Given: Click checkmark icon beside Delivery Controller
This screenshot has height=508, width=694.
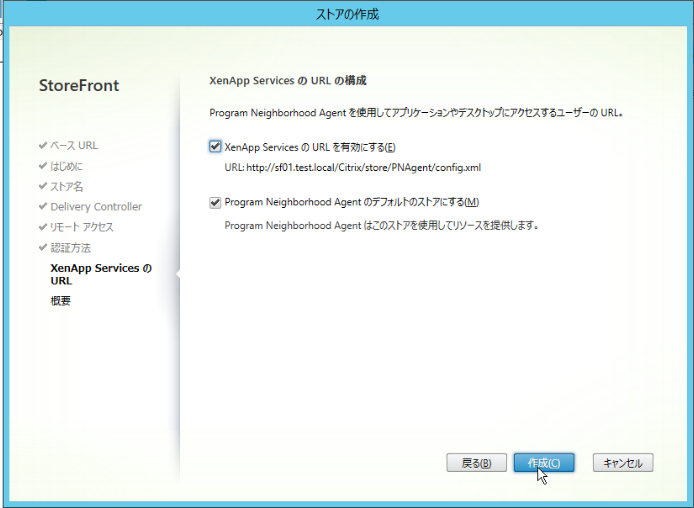Looking at the screenshot, I should pyautogui.click(x=43, y=206).
